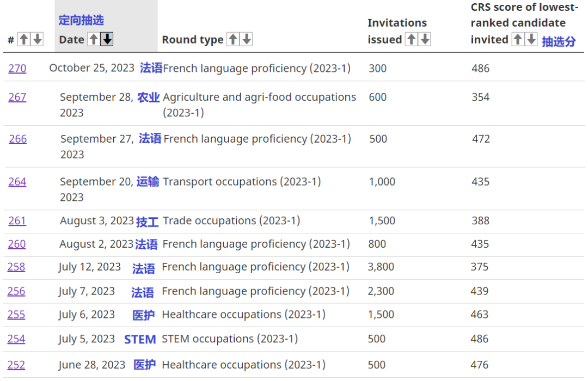Screen dimensions: 588x381
Task: Open draw round 267 link
Action: click(17, 97)
